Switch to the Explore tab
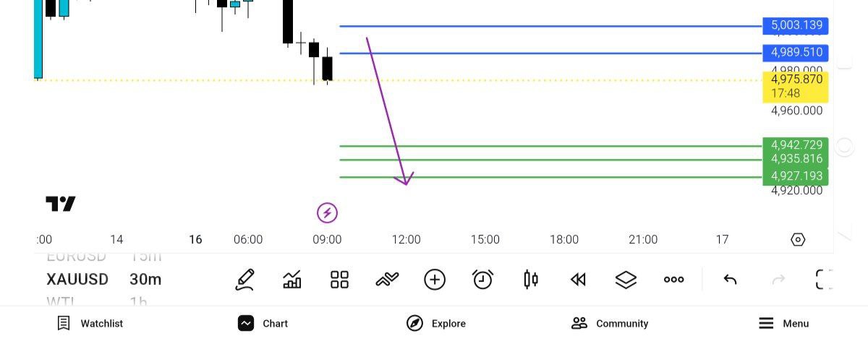868x341 pixels. coord(436,323)
